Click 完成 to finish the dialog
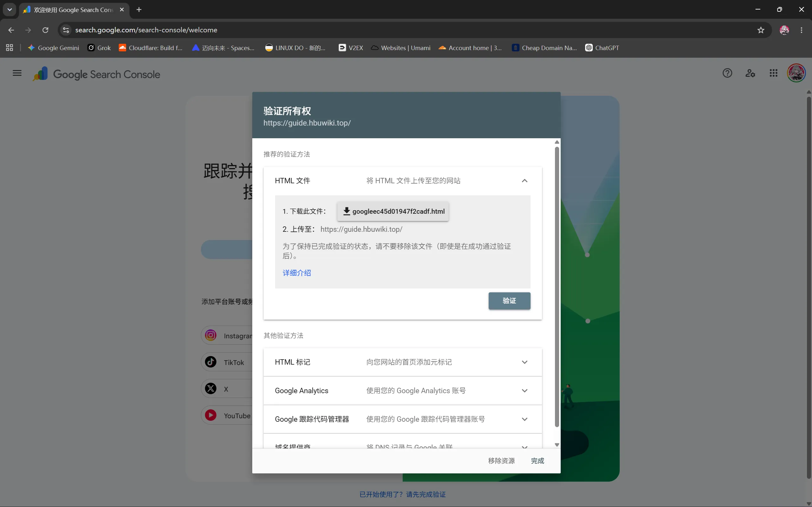The image size is (812, 507). (537, 461)
